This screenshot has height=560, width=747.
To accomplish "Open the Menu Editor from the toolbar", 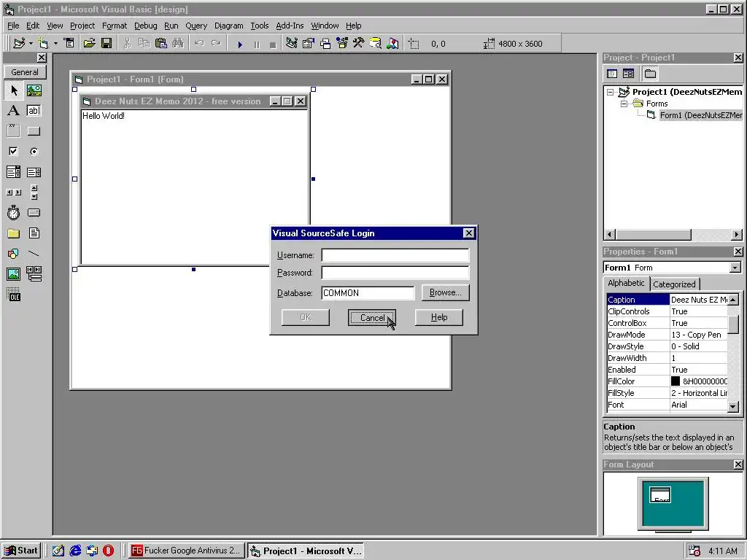I will point(69,43).
